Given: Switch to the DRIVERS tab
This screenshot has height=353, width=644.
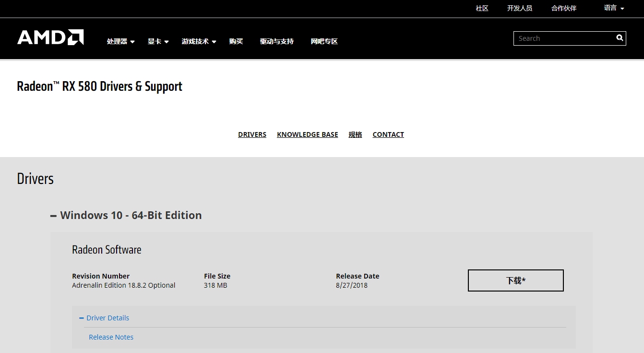Looking at the screenshot, I should (x=252, y=134).
